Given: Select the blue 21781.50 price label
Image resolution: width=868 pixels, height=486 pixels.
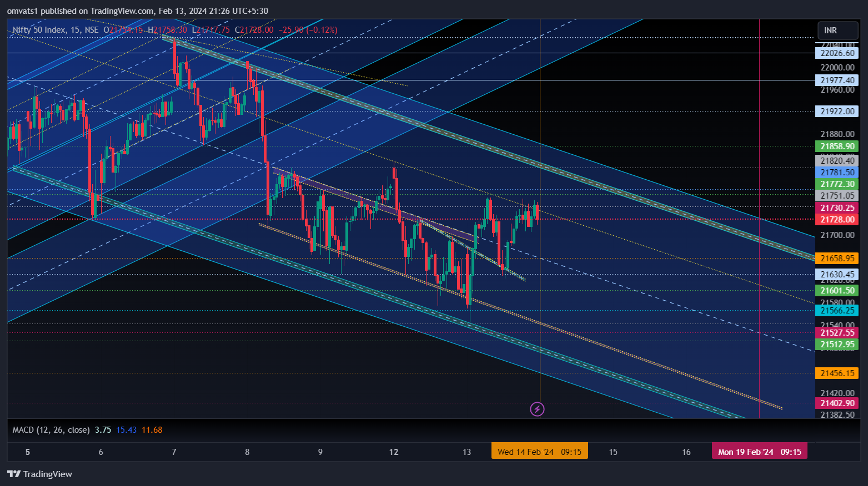Looking at the screenshot, I should pos(837,173).
